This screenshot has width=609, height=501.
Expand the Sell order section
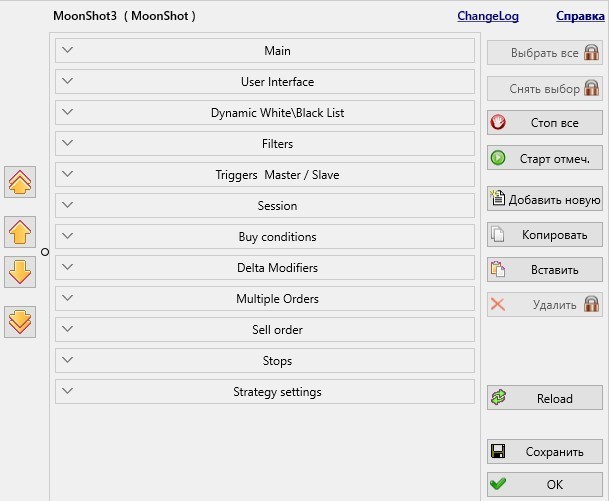(x=265, y=330)
